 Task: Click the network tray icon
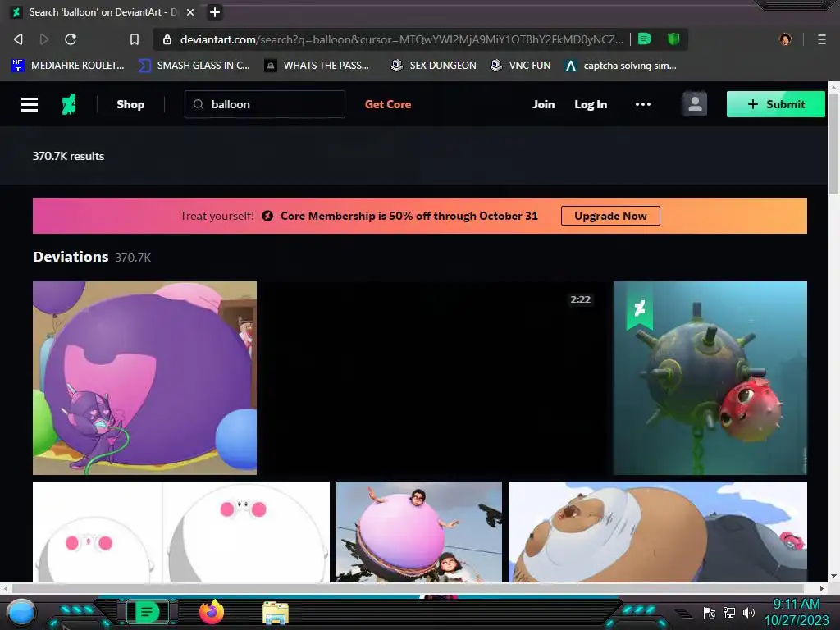pyautogui.click(x=729, y=612)
